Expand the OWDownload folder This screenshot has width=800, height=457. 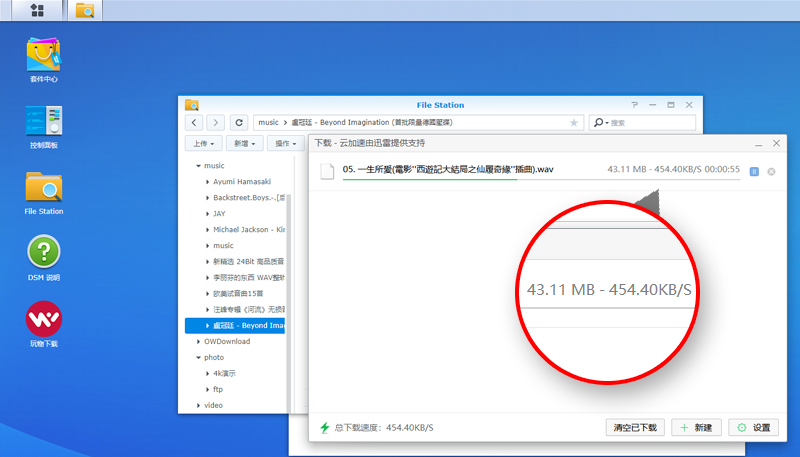[198, 342]
